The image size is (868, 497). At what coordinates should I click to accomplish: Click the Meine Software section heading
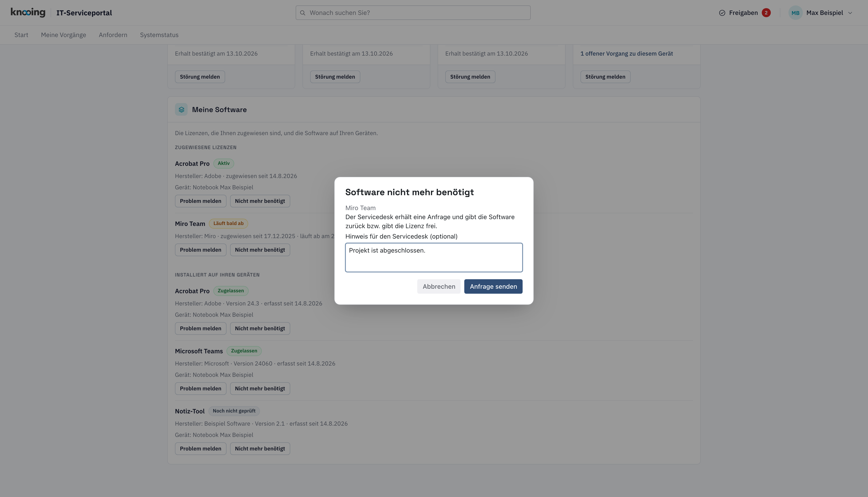219,110
